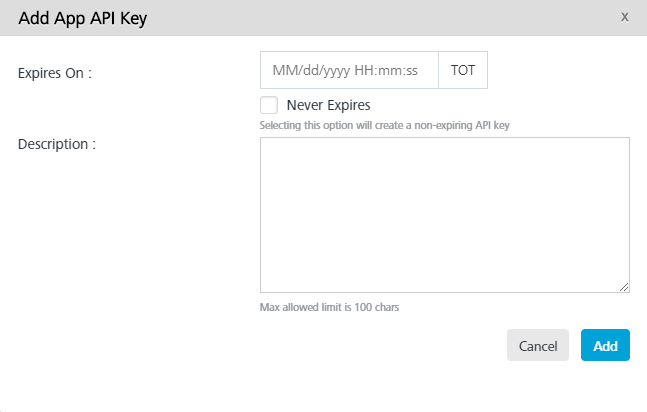Screen dimensions: 647x412
Task: Cancel adding the API key
Action: point(538,345)
